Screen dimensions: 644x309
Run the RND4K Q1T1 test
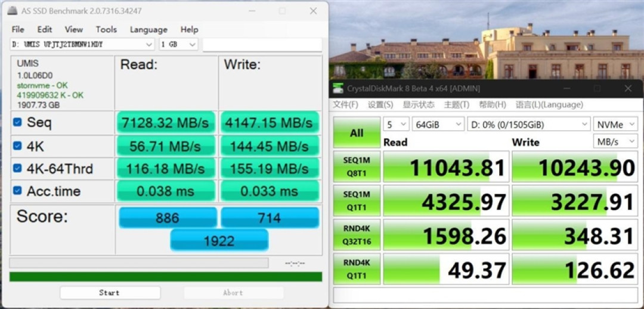point(357,269)
